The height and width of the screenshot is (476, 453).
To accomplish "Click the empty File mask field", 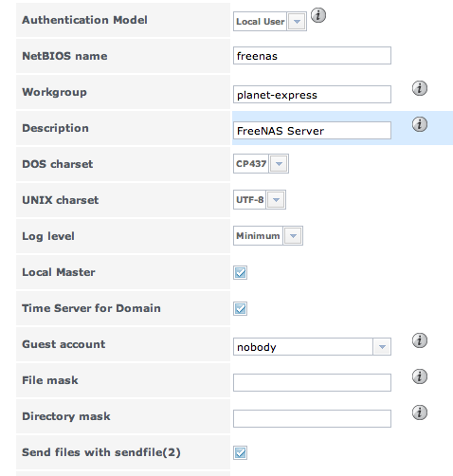I will coord(312,382).
